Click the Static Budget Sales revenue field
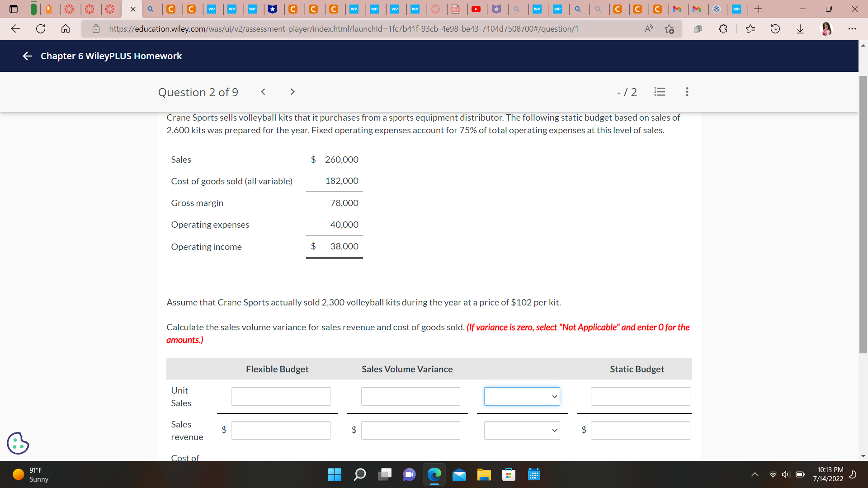This screenshot has height=488, width=868. tap(640, 430)
